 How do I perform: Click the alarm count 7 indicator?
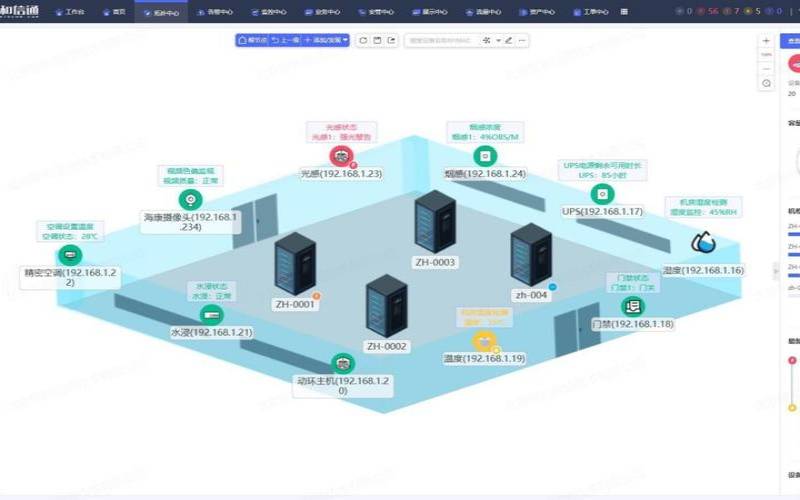732,11
